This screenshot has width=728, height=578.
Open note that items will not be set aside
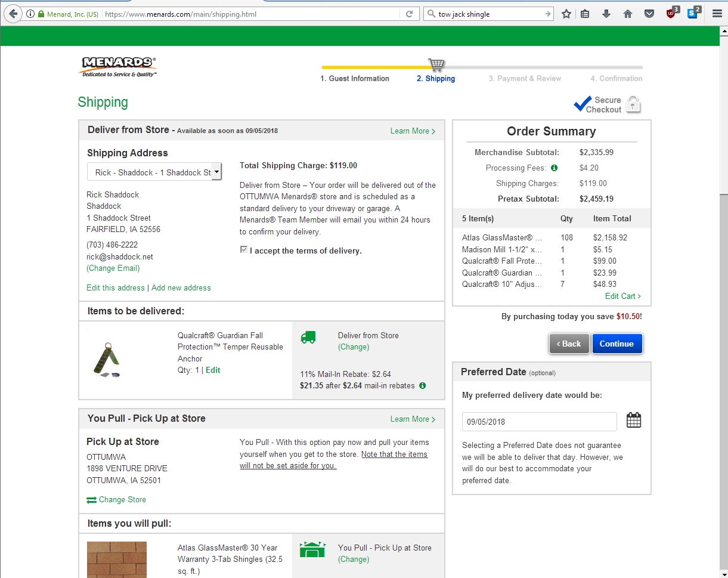(x=334, y=460)
